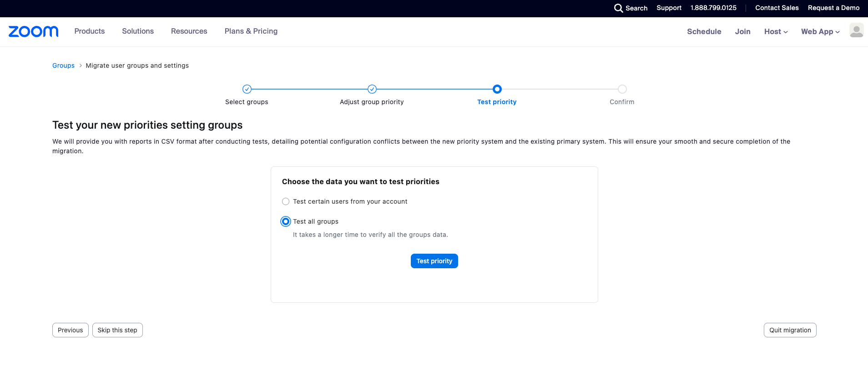Screen dimensions: 868x371
Task: Click Skip this step
Action: 117,330
